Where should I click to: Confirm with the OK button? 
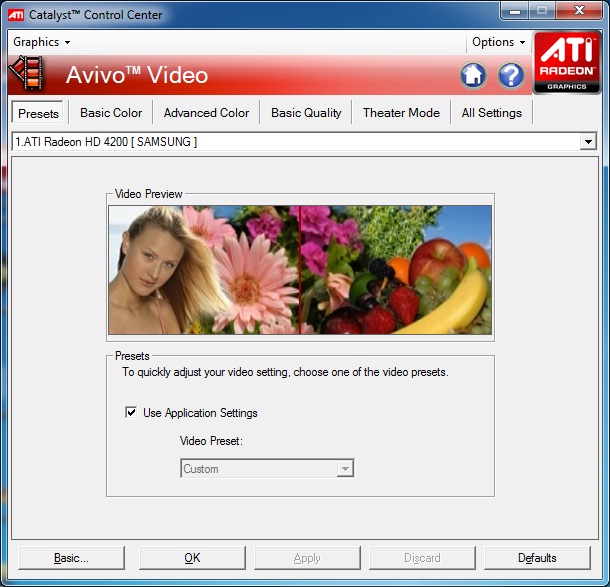coord(192,558)
